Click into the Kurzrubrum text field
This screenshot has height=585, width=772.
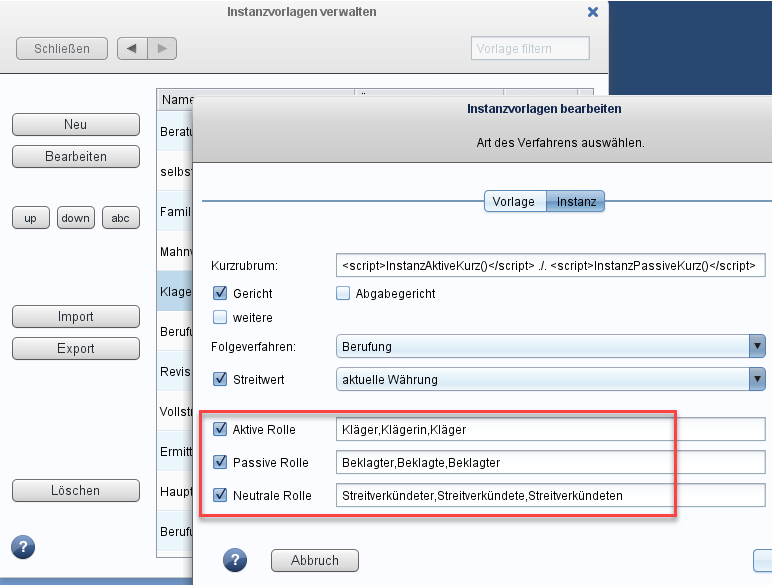(x=550, y=265)
